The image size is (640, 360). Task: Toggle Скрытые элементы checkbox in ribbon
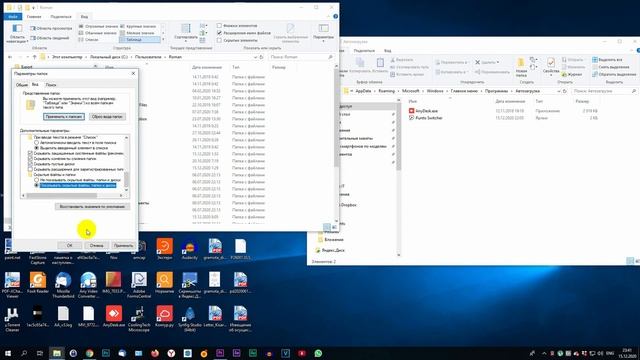(x=219, y=40)
